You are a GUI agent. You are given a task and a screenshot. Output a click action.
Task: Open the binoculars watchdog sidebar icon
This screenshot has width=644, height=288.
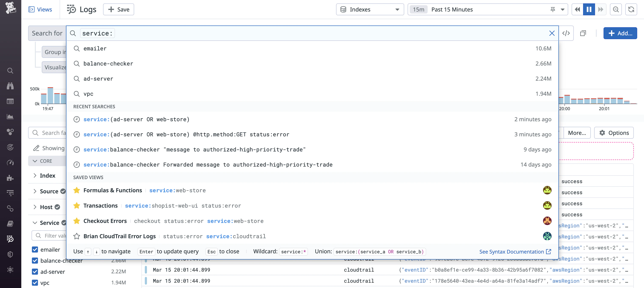[10, 86]
